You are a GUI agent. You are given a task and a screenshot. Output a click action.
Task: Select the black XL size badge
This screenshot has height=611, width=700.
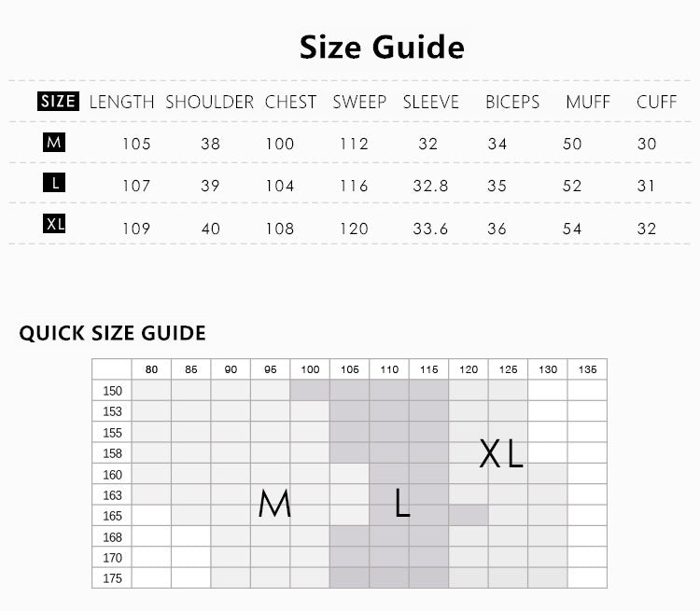coord(54,224)
